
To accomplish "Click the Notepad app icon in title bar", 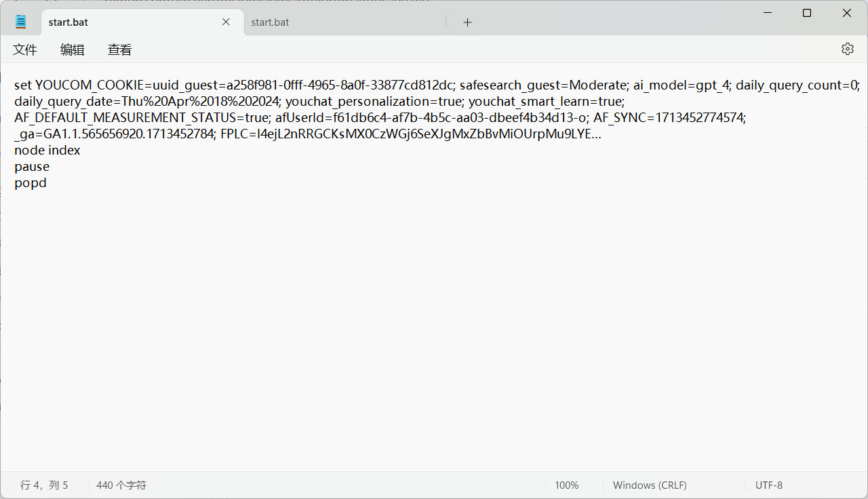I will pyautogui.click(x=21, y=22).
